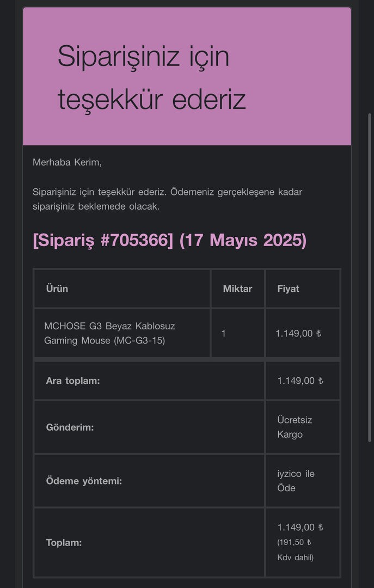Click the 'Gönderim:' row label
This screenshot has width=374, height=588.
pos(70,427)
